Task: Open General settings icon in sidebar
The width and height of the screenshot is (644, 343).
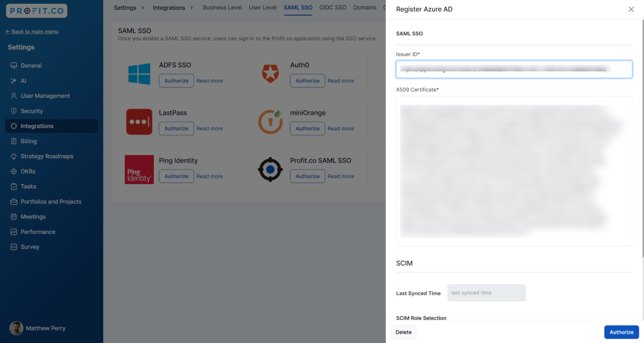Action: (14, 65)
